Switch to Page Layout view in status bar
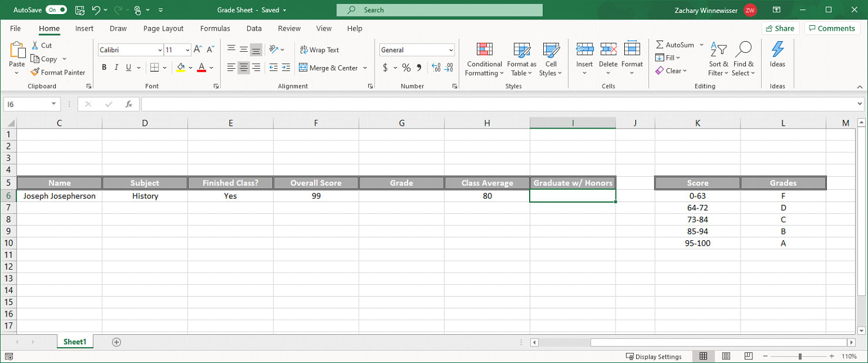 [726, 356]
